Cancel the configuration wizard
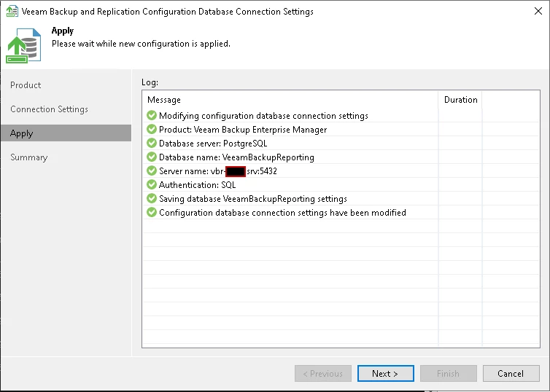Screen dimensions: 550x392 [511, 374]
